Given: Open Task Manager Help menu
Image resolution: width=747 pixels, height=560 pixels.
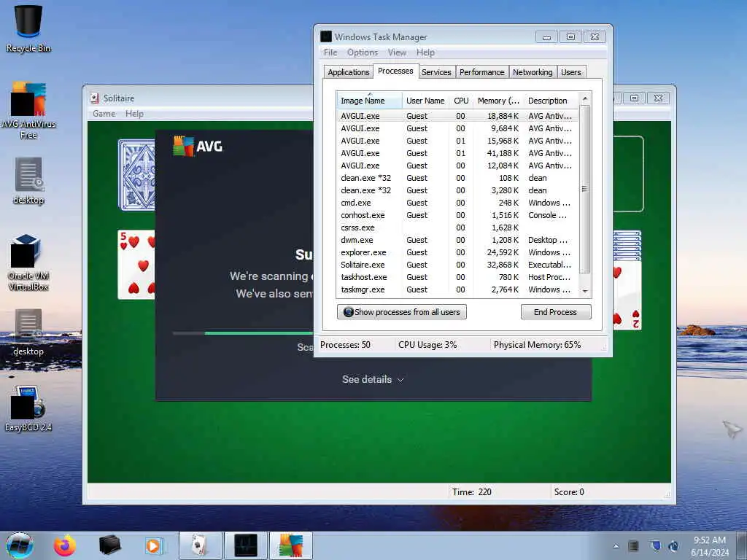Looking at the screenshot, I should [425, 52].
